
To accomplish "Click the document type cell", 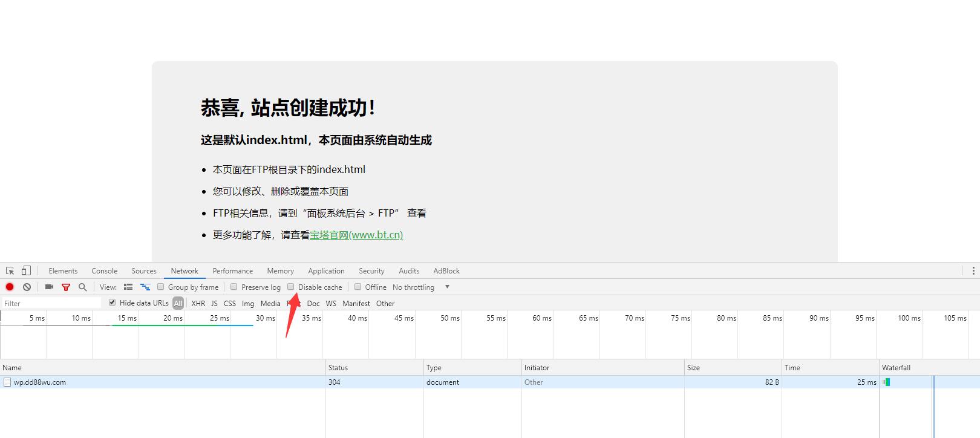I will point(472,382).
